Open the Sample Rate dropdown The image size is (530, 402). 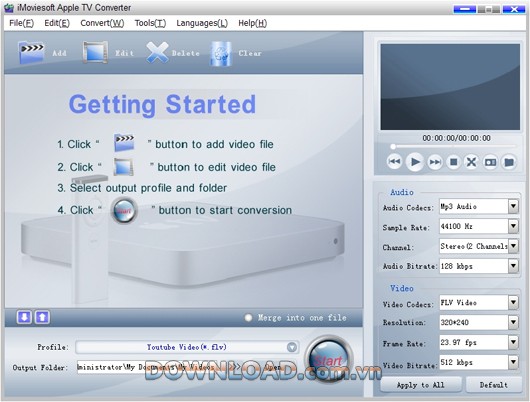click(513, 226)
